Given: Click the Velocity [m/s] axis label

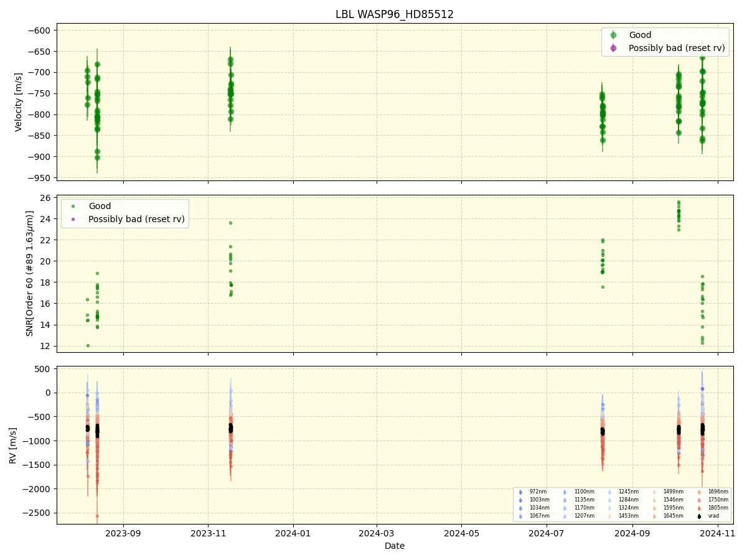Looking at the screenshot, I should (19, 102).
